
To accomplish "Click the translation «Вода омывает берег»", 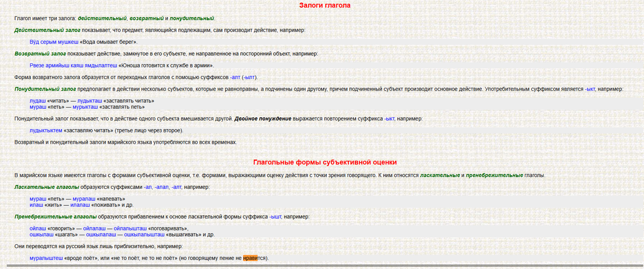I will pos(108,42).
